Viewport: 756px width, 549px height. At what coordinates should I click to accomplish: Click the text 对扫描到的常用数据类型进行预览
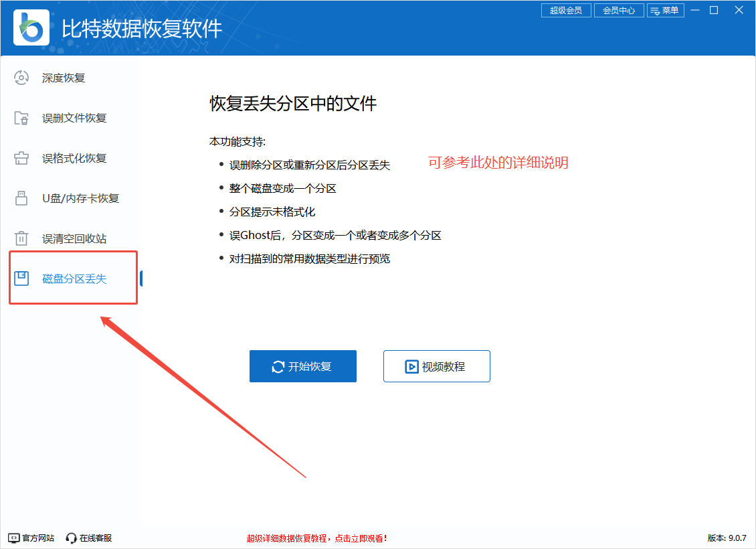pos(310,258)
